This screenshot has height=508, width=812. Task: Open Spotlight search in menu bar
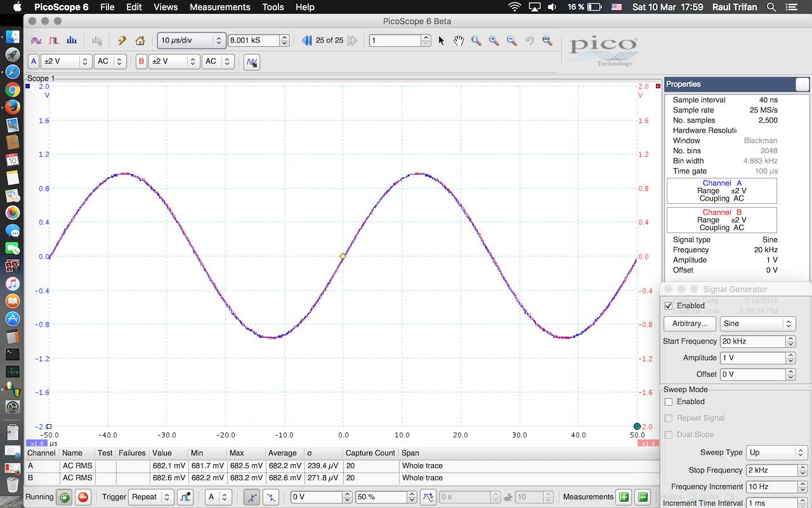[x=771, y=7]
